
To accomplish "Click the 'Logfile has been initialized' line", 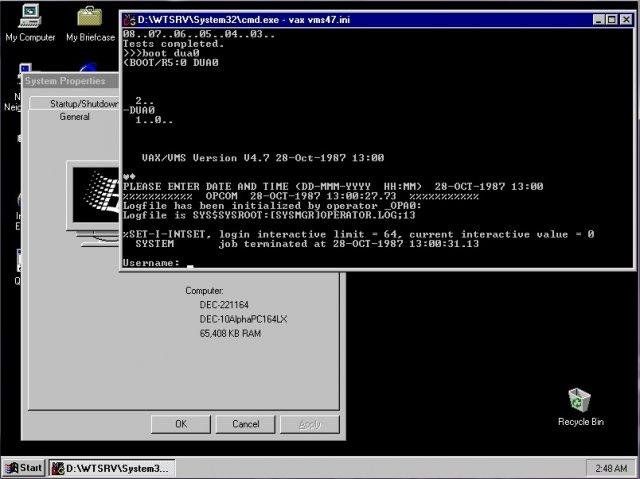I will pos(272,206).
